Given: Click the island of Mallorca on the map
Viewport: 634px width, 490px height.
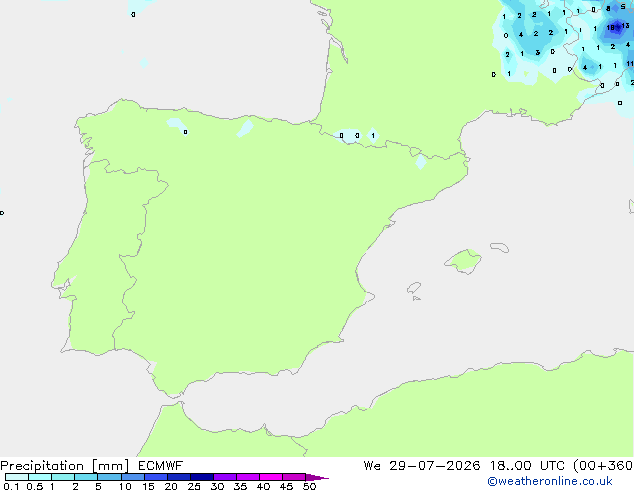Looking at the screenshot, I should 464,261.
